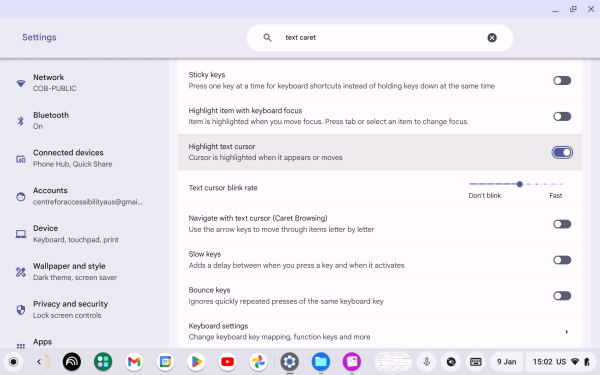Click the 'text caret' search input field
Viewport: 600px width, 375px height.
pos(380,38)
